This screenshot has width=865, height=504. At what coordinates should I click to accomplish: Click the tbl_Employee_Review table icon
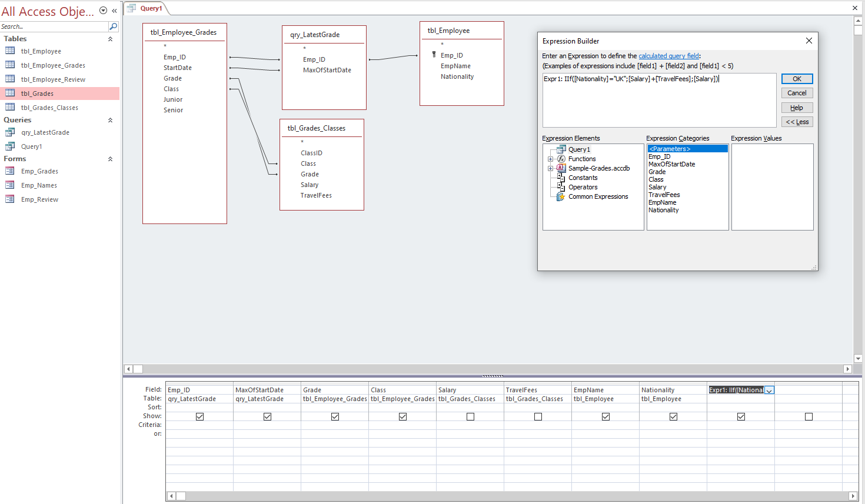pos(10,79)
